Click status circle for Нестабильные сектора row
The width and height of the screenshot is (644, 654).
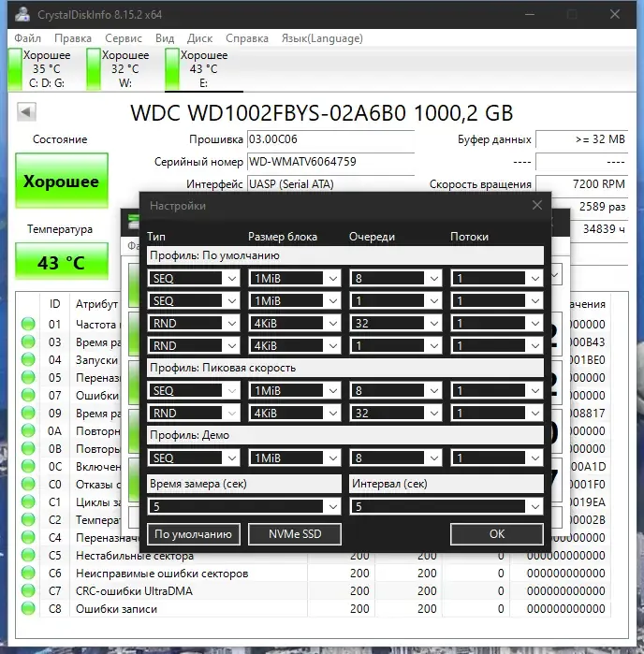(28, 555)
